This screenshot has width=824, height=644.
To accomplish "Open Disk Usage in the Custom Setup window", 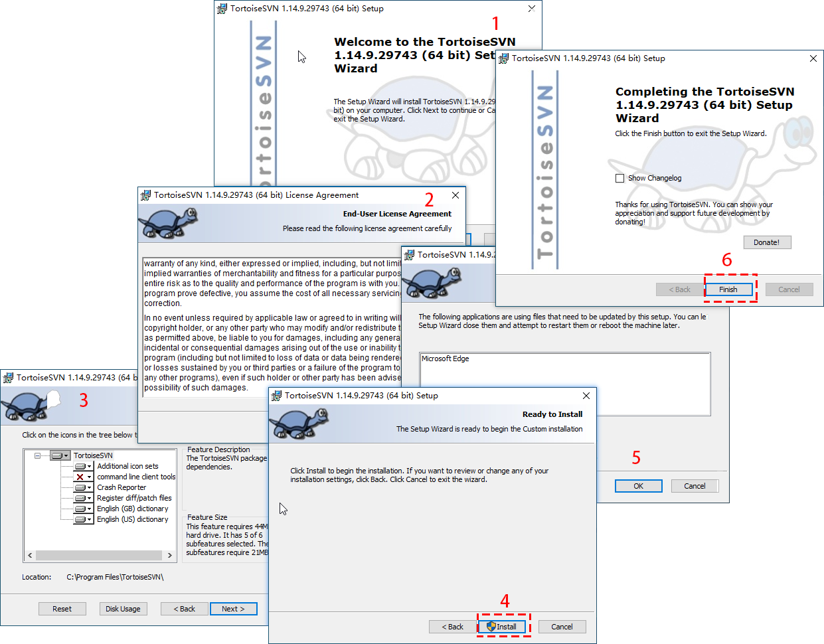I will point(123,609).
